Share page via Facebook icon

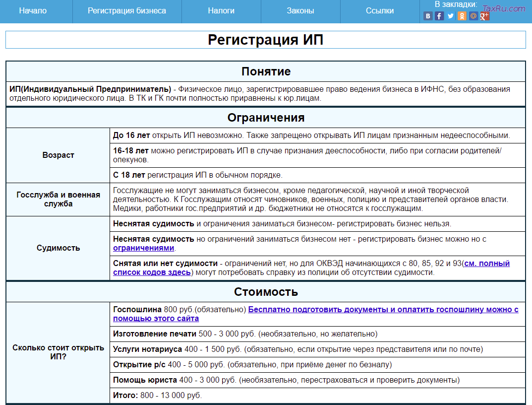pos(439,16)
